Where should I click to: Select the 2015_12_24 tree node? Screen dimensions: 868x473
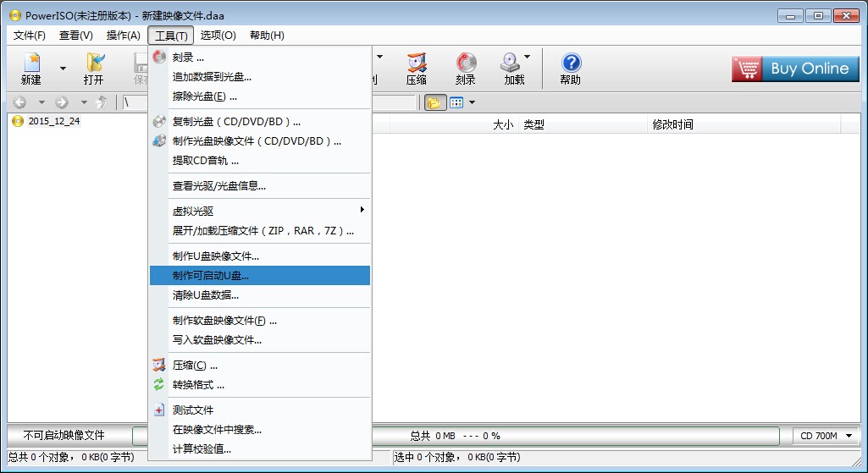pos(53,121)
